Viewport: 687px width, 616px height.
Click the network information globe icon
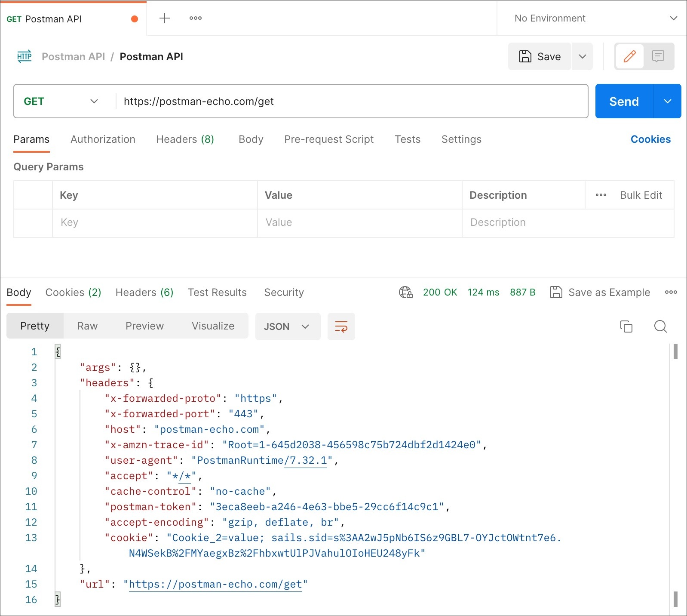click(x=405, y=293)
